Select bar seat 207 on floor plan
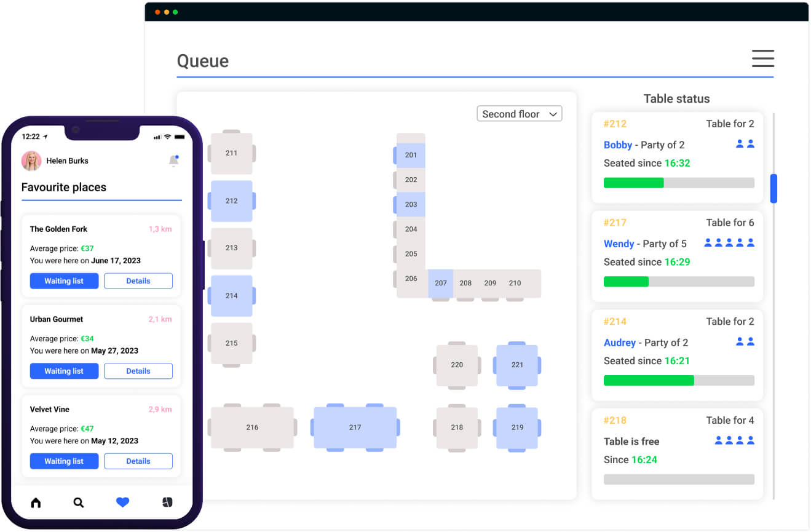The width and height of the screenshot is (811, 532). [441, 284]
